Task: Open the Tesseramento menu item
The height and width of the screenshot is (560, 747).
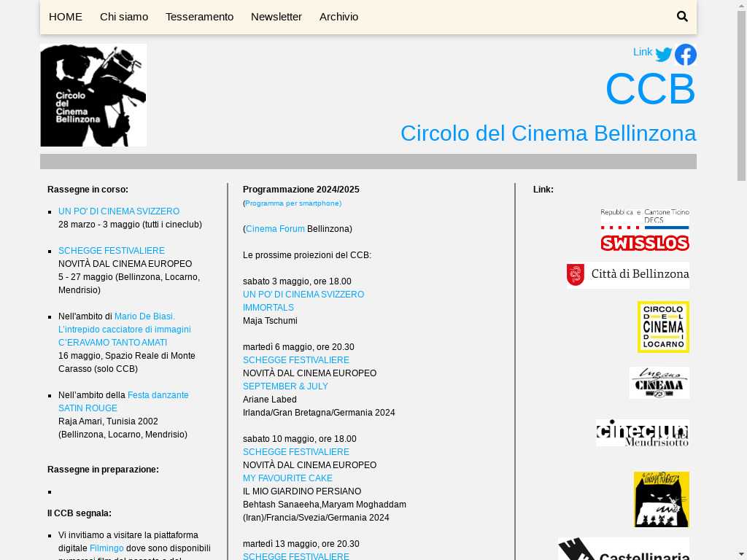Action: point(200,17)
